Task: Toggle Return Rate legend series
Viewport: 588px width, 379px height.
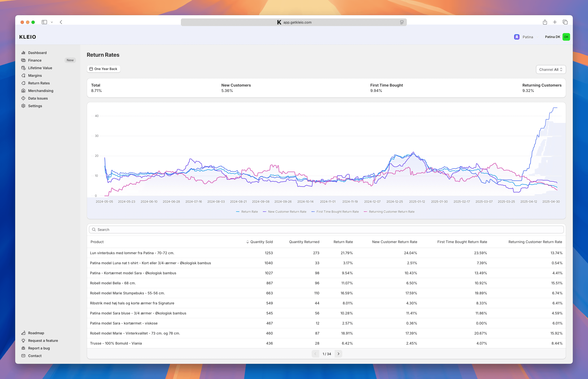Action: coord(247,212)
